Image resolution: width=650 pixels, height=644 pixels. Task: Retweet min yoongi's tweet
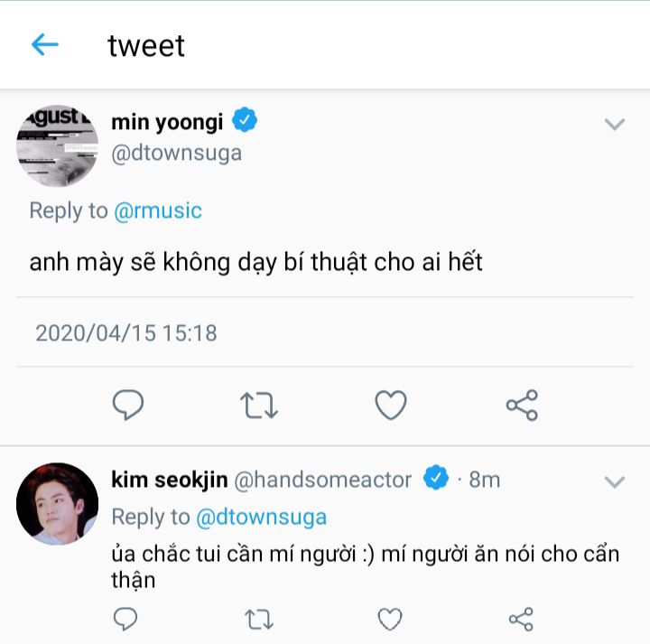[259, 406]
